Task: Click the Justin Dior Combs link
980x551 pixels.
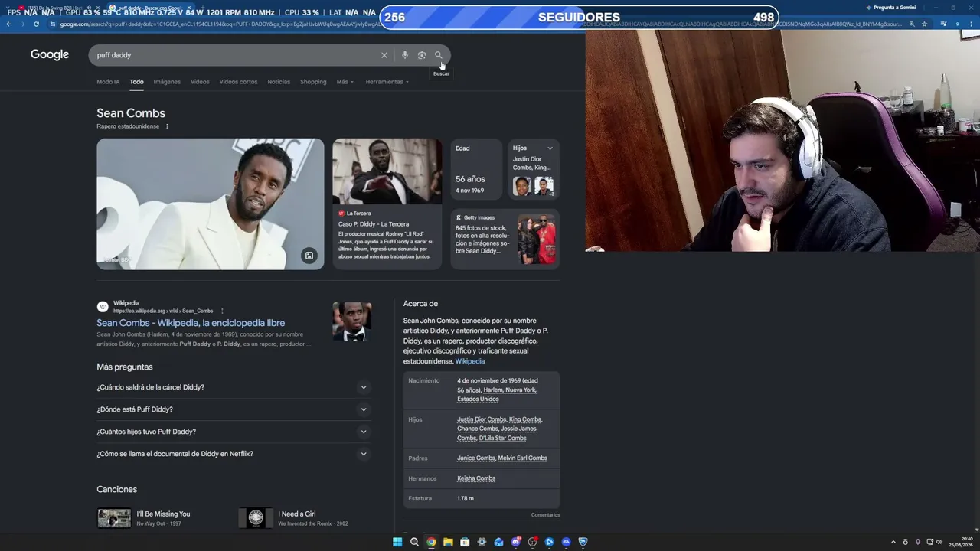Action: pos(482,419)
